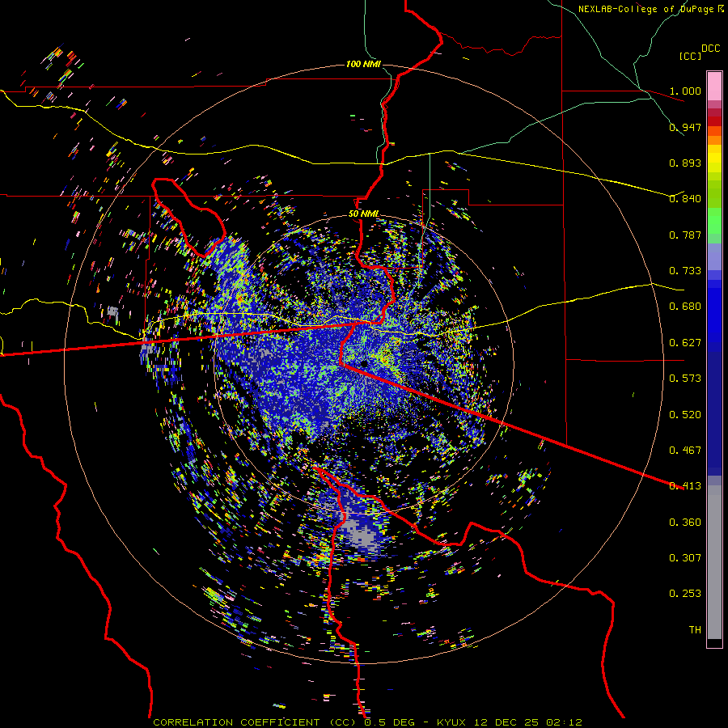Click the TH label at the color bar's bottom
This screenshot has width=728, height=728.
695,630
